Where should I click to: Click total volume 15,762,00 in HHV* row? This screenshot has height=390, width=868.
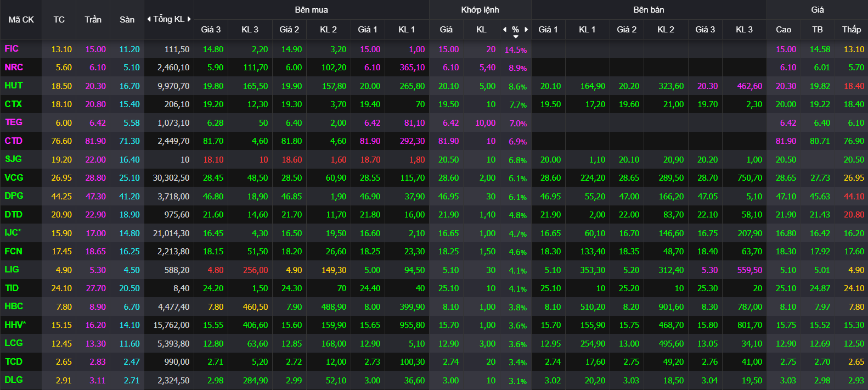171,325
